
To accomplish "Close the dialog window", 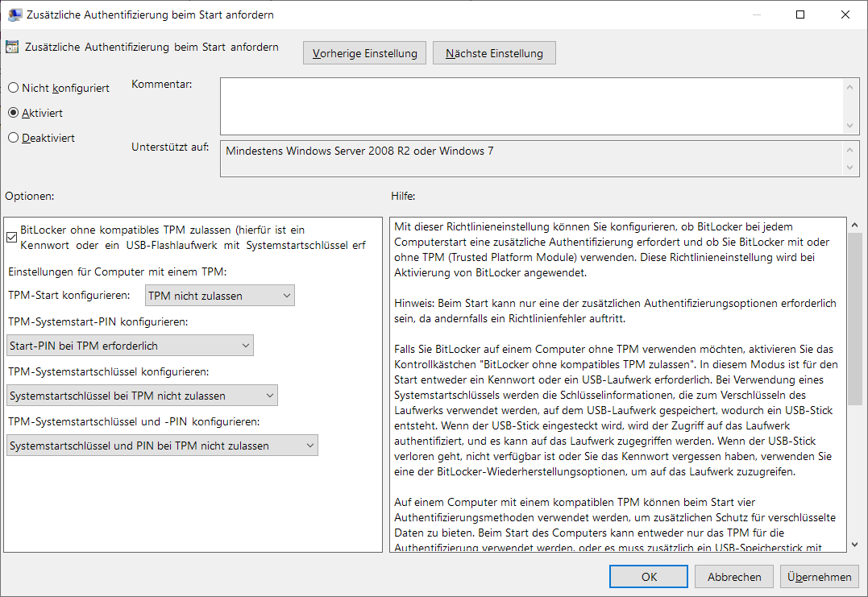I will pos(845,15).
